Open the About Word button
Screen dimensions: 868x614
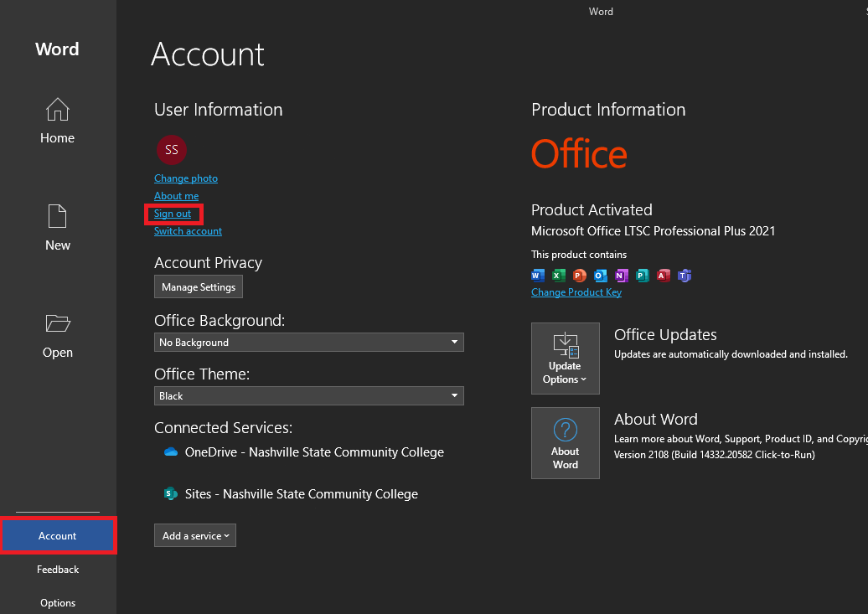pos(566,443)
